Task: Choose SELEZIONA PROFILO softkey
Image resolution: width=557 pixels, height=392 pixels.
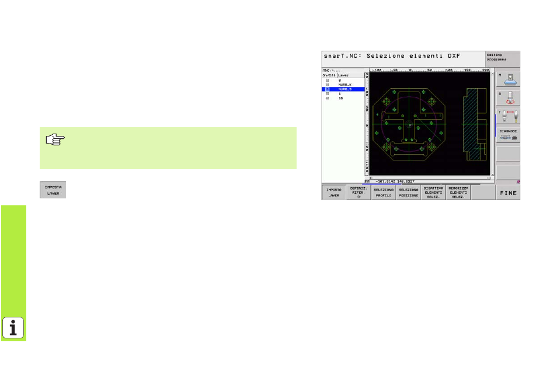Action: pyautogui.click(x=383, y=192)
